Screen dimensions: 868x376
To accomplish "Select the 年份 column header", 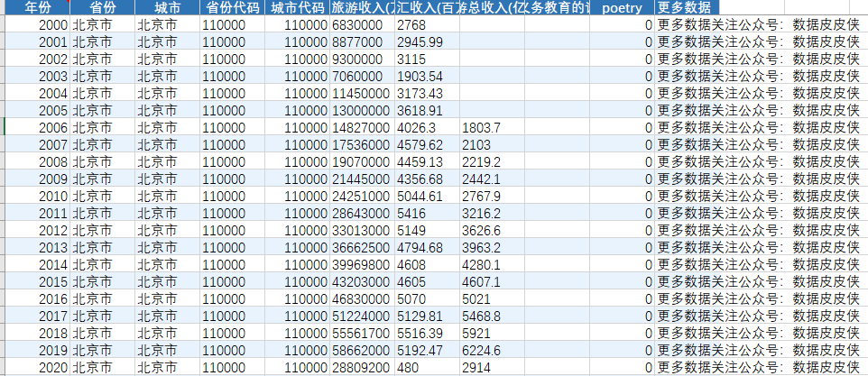I will 38,8.
